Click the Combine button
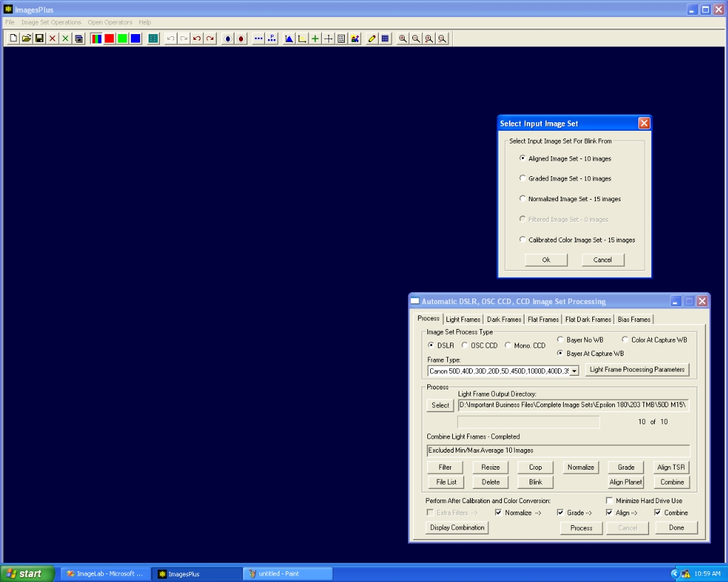Viewport: 728px width, 582px height. [x=672, y=483]
